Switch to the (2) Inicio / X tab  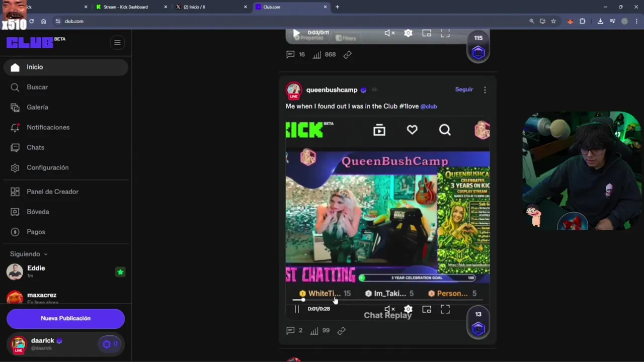click(211, 7)
